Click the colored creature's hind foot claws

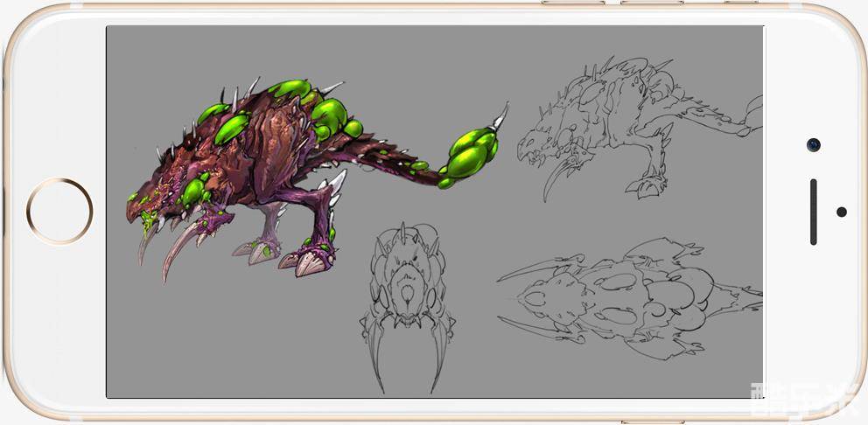click(306, 261)
